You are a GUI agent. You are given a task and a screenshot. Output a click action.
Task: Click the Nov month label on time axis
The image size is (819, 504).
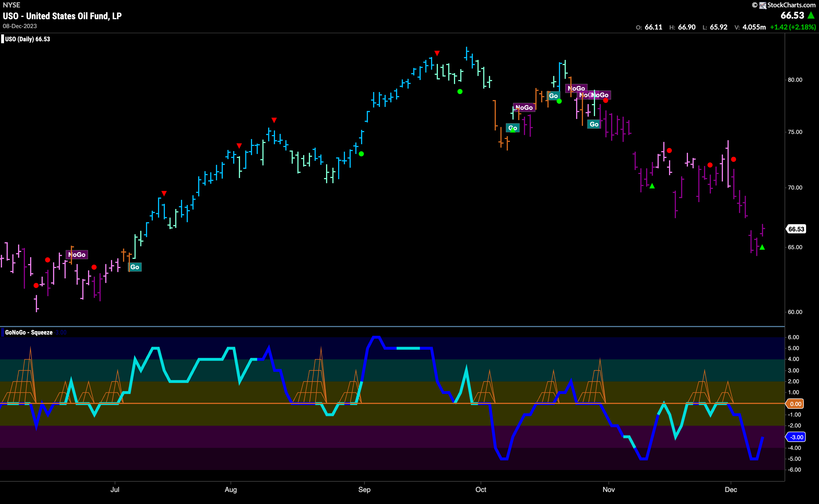[609, 489]
